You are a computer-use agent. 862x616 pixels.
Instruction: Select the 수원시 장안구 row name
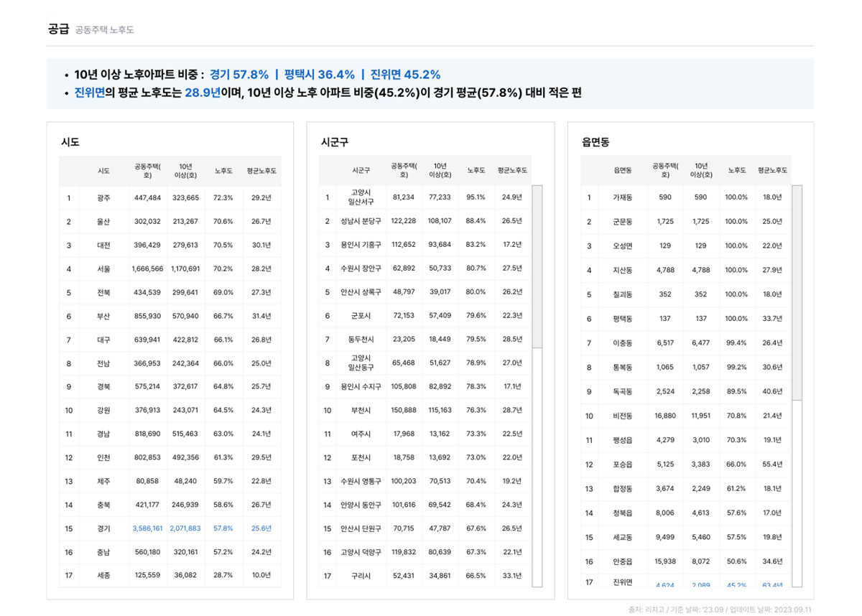point(361,268)
